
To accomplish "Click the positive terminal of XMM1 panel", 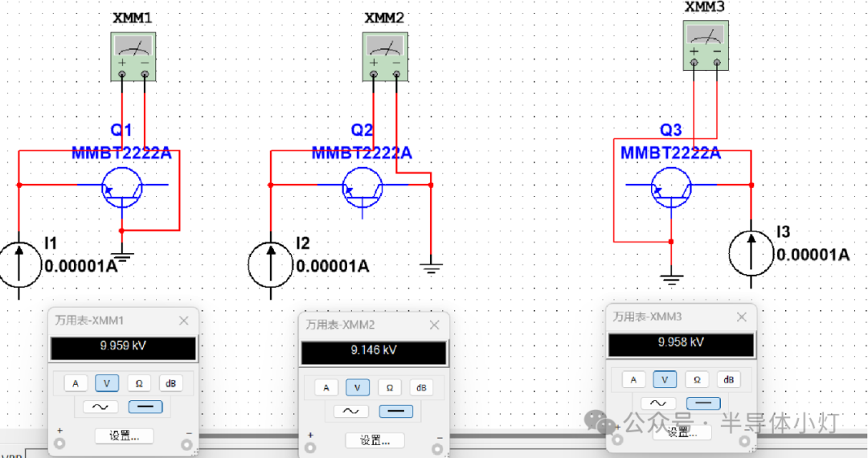I will (x=59, y=443).
